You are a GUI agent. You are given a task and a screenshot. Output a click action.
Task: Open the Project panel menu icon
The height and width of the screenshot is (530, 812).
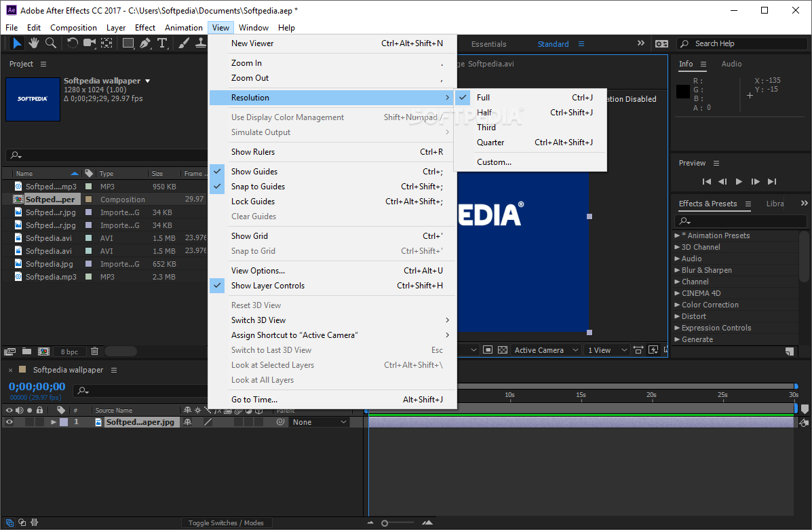(x=43, y=64)
